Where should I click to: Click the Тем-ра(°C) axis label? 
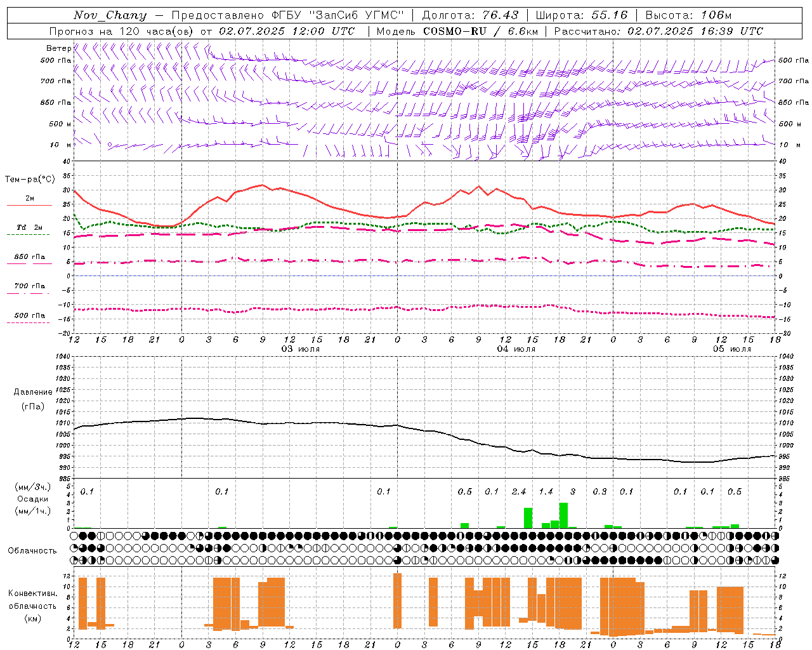29,180
